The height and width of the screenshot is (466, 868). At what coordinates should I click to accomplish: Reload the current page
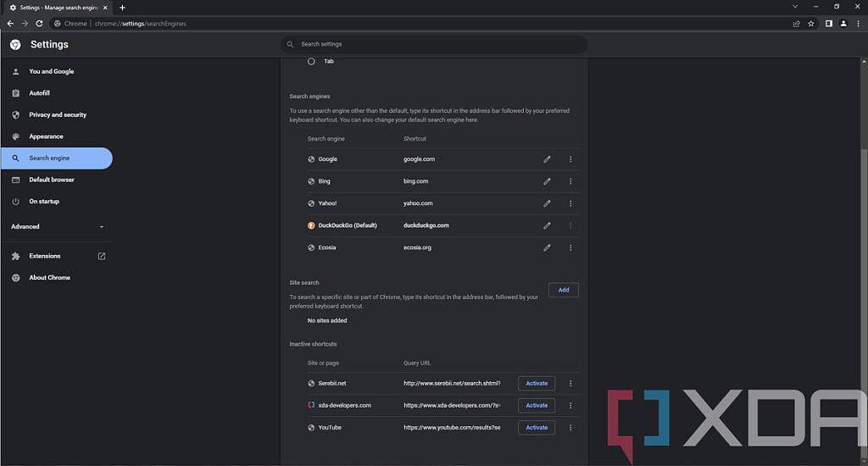[x=39, y=24]
